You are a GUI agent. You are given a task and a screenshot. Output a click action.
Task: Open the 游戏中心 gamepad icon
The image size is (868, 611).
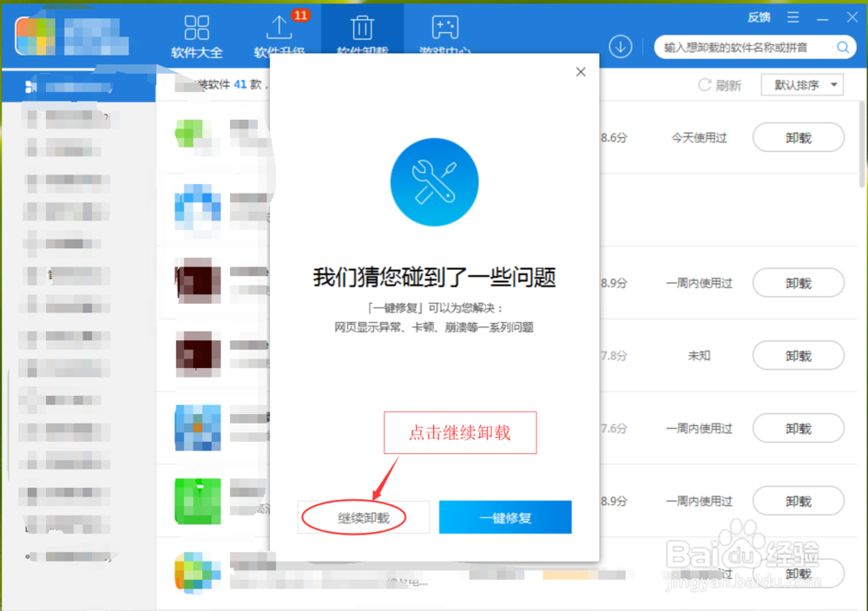(444, 29)
